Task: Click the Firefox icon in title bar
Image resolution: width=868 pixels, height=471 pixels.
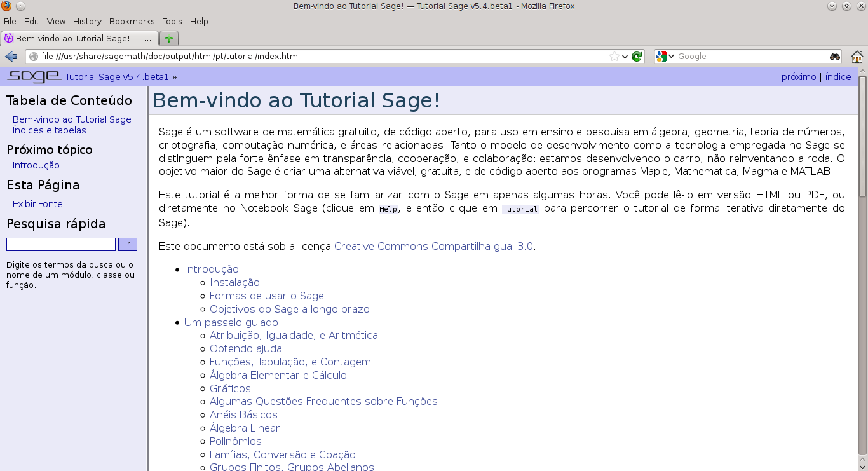Action: pyautogui.click(x=6, y=6)
